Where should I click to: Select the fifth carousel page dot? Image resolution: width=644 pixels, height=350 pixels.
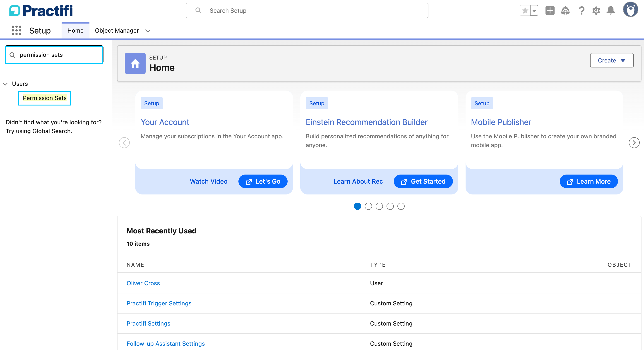click(x=401, y=206)
